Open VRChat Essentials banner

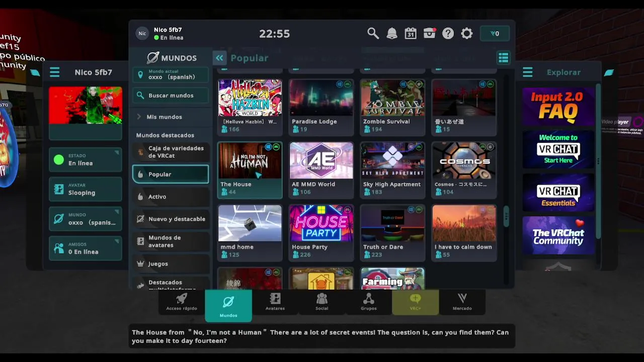tap(558, 192)
